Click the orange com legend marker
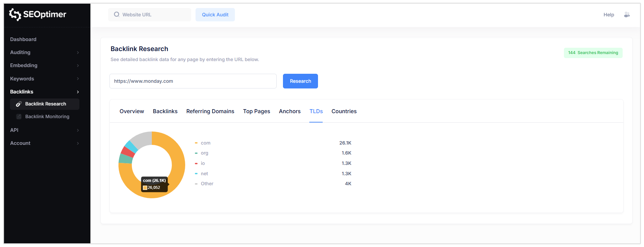 coord(196,143)
